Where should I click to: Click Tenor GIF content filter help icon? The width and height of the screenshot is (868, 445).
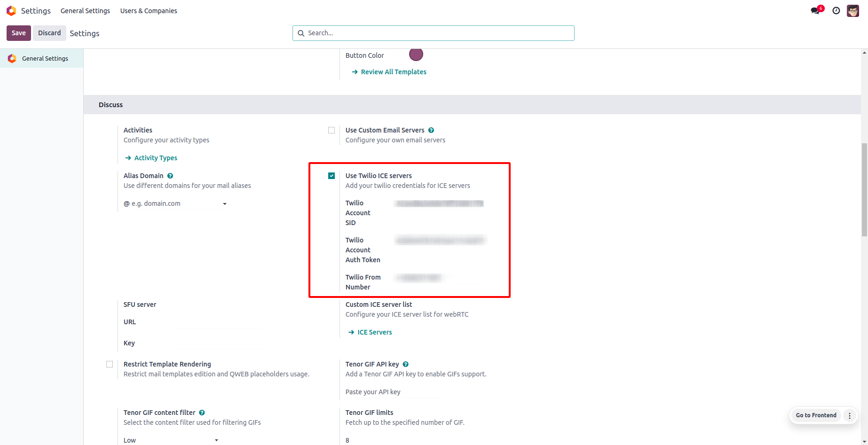point(202,413)
